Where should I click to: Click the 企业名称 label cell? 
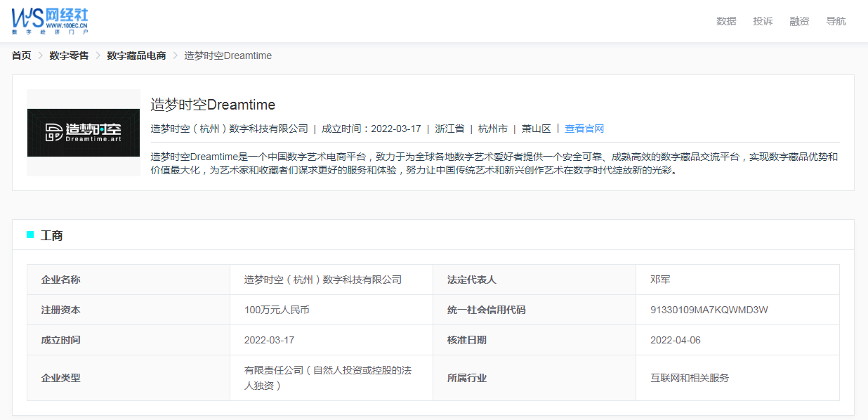tap(129, 280)
